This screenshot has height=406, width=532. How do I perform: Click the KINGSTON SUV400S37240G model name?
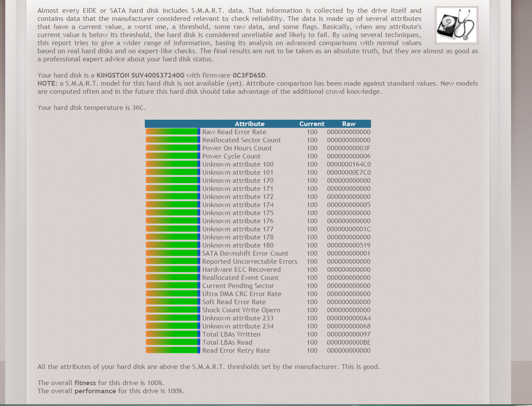[141, 75]
